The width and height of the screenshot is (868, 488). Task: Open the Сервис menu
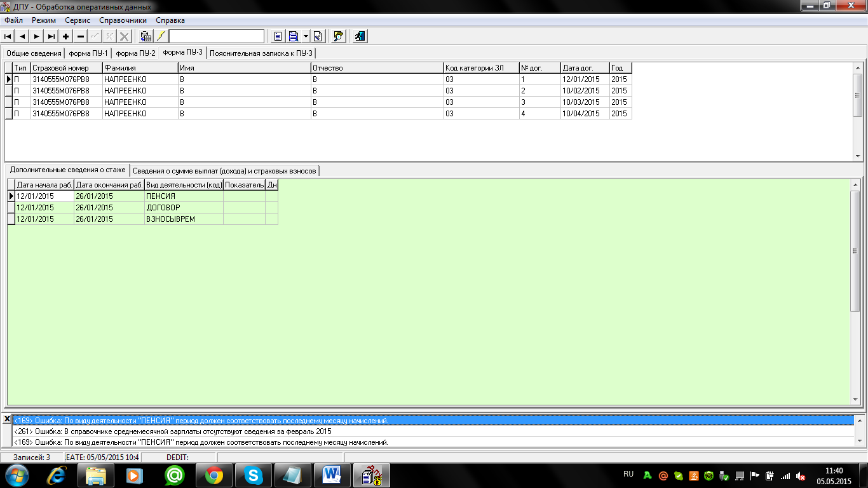[x=78, y=20]
